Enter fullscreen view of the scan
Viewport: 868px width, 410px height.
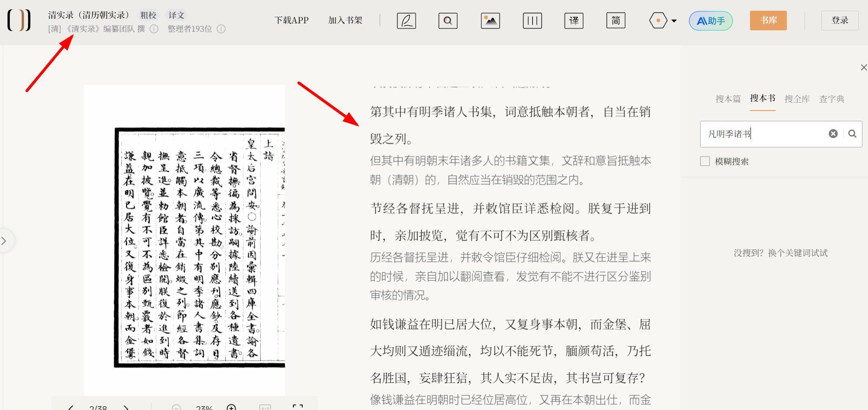pyautogui.click(x=298, y=407)
